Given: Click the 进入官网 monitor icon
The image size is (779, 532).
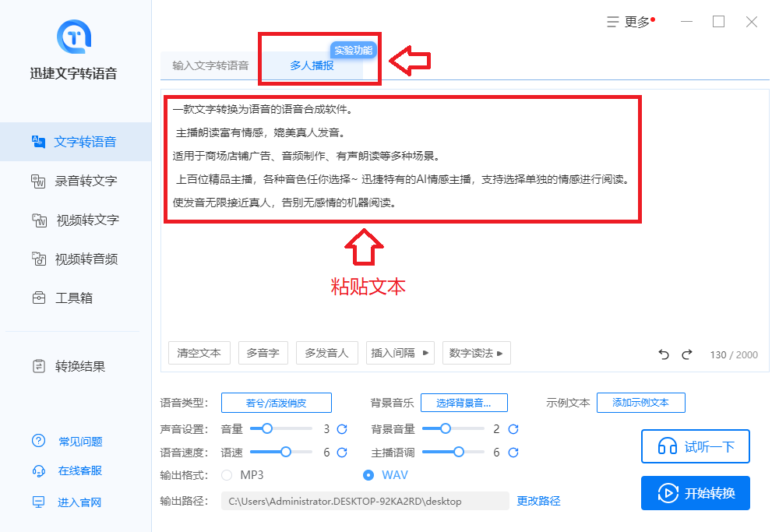Looking at the screenshot, I should coord(38,502).
